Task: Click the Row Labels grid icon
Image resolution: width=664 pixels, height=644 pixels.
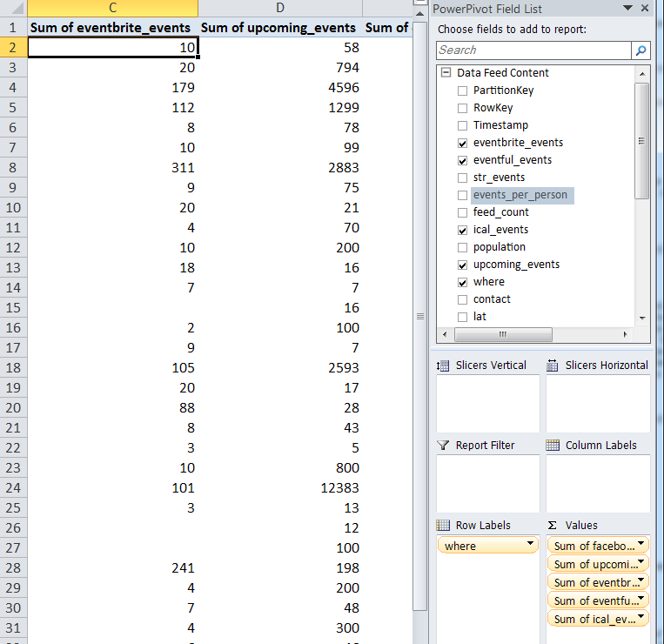Action: [443, 526]
